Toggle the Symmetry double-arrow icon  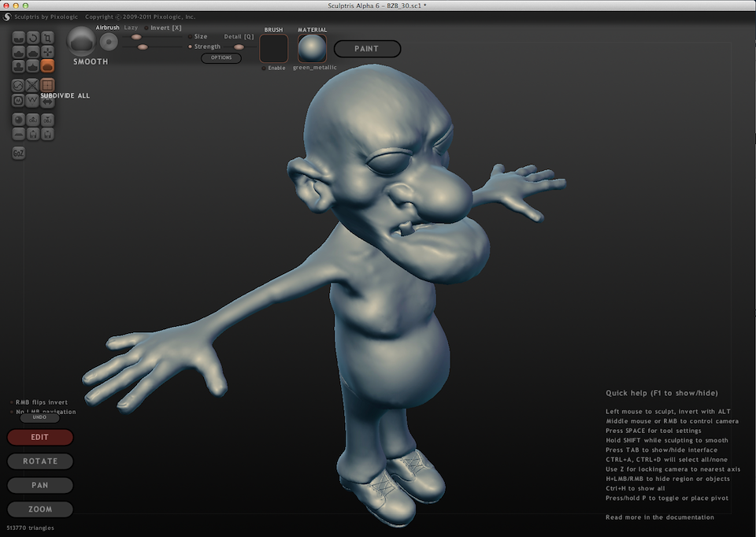coord(48,101)
